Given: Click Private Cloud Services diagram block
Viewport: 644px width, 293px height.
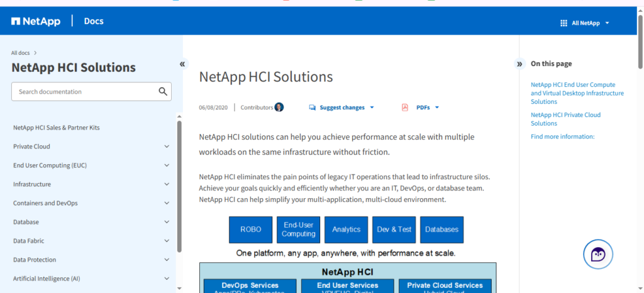Looking at the screenshot, I should tap(445, 286).
